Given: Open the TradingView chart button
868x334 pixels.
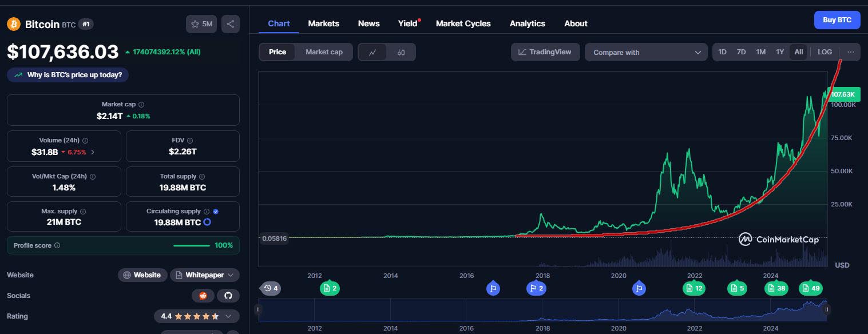Looking at the screenshot, I should [545, 52].
